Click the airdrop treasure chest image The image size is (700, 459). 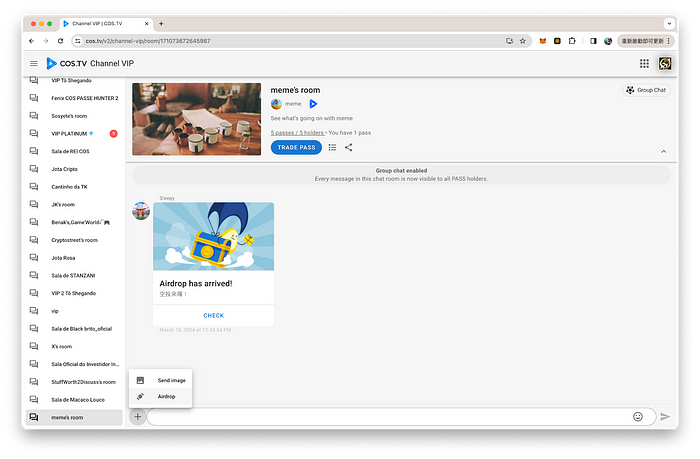[x=213, y=236]
